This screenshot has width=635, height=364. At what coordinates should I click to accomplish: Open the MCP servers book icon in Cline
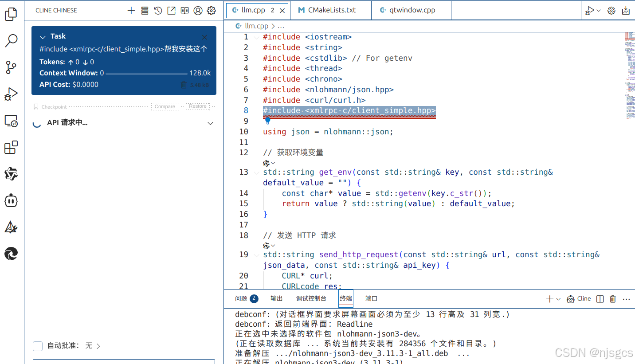tap(184, 10)
